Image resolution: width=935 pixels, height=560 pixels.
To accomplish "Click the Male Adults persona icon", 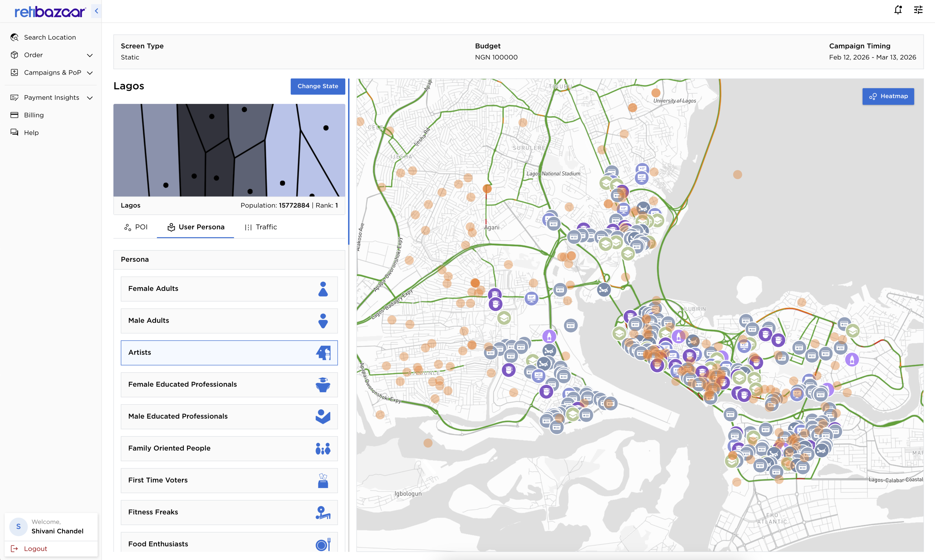I will pos(323,321).
